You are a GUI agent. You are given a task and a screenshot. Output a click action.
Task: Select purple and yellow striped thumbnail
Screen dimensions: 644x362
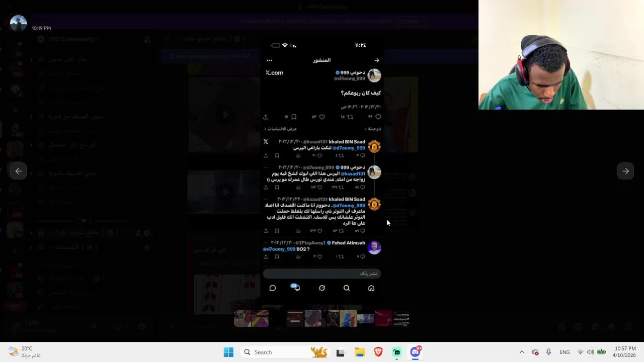pos(260,318)
